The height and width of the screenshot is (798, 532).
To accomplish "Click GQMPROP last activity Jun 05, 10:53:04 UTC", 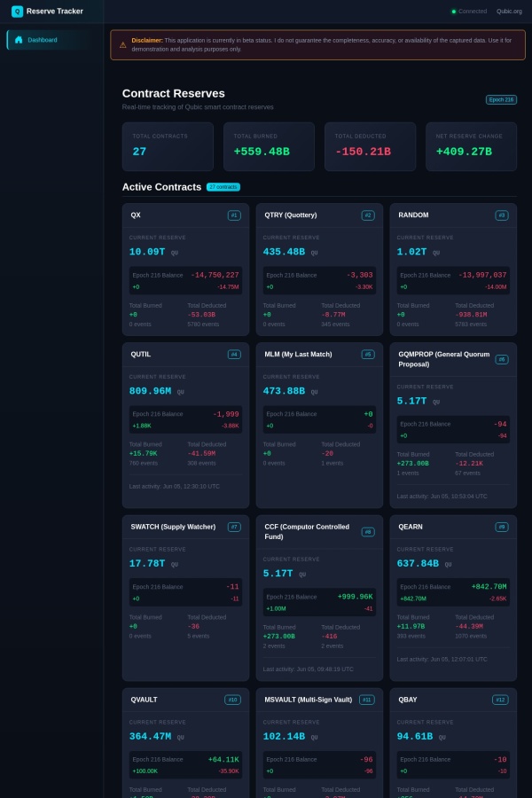I will pyautogui.click(x=442, y=497).
